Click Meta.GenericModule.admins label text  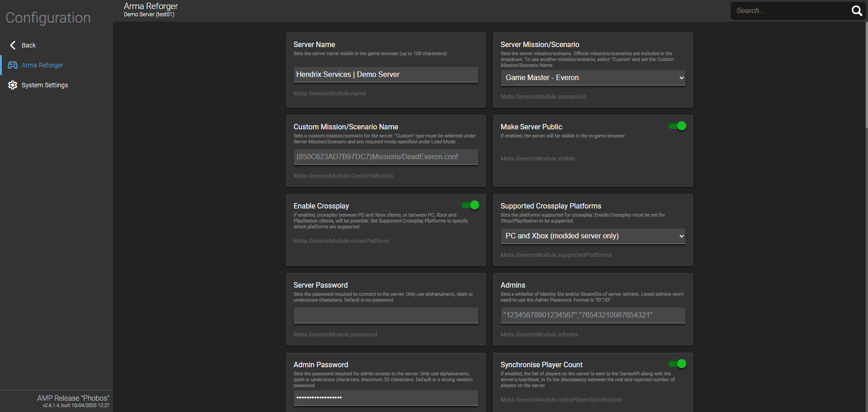coord(539,335)
